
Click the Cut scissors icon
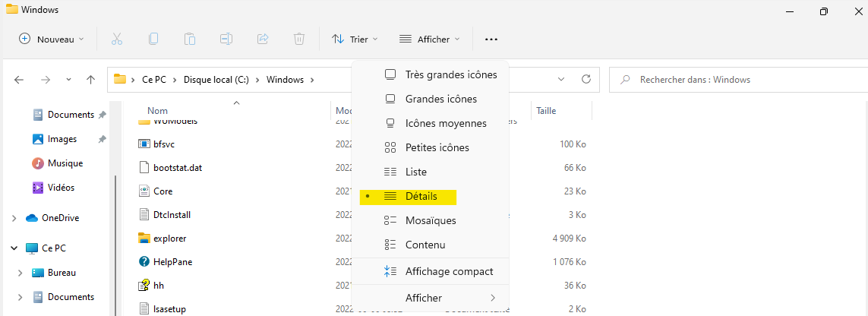click(x=117, y=39)
